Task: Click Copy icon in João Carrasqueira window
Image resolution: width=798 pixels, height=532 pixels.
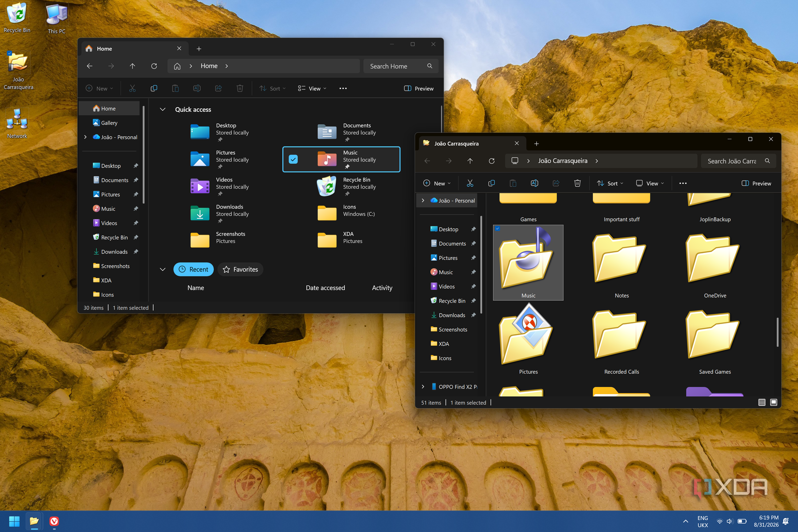Action: pyautogui.click(x=491, y=183)
